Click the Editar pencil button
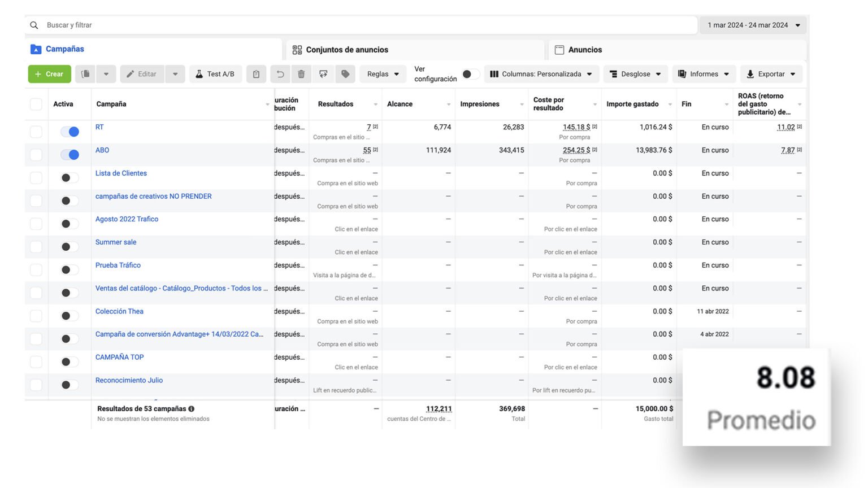Viewport: 868px width, 488px height. coord(141,74)
